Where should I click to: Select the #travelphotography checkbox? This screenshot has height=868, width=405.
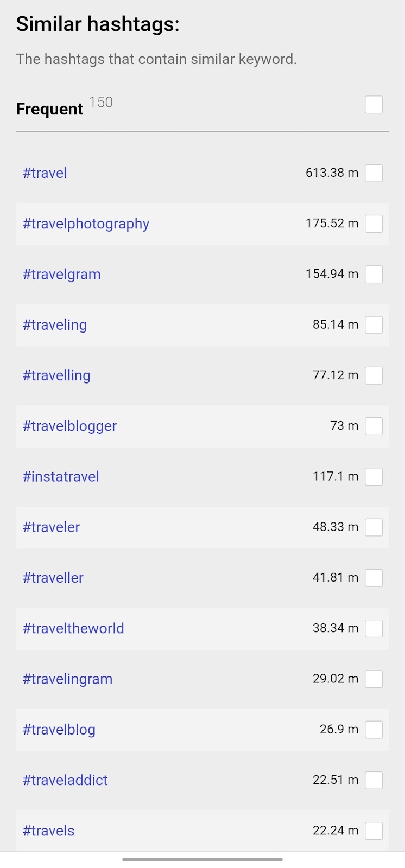tap(374, 224)
